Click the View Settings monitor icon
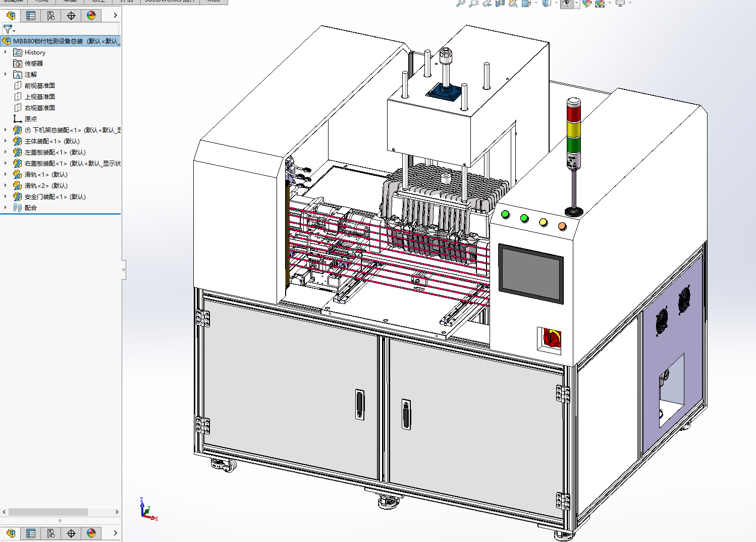756x542 pixels. (620, 3)
